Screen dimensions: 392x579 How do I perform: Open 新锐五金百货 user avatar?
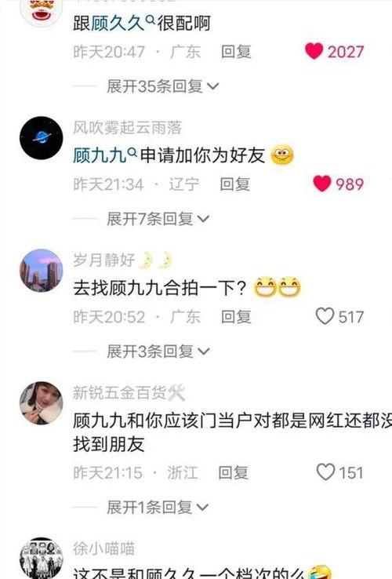(42, 402)
